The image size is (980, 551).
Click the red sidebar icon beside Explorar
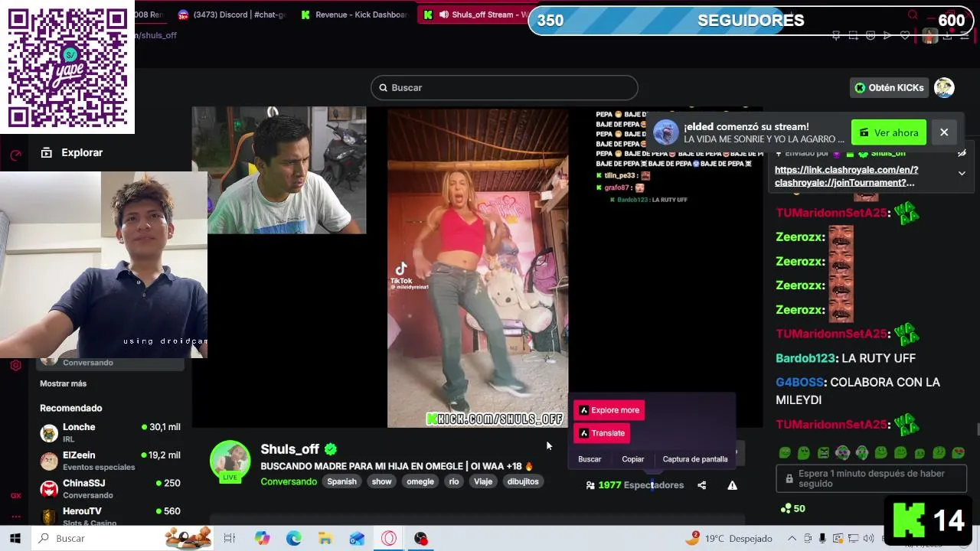[15, 155]
